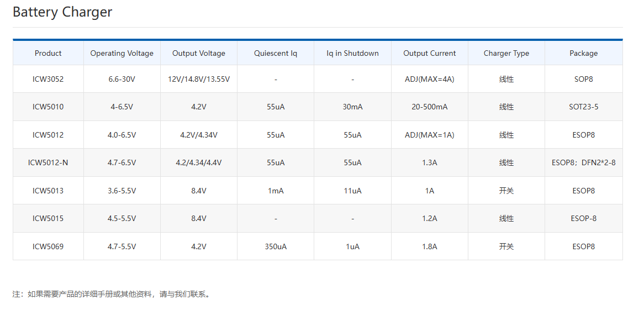Open the ICW5010 product entry
The width and height of the screenshot is (644, 310).
tap(48, 107)
